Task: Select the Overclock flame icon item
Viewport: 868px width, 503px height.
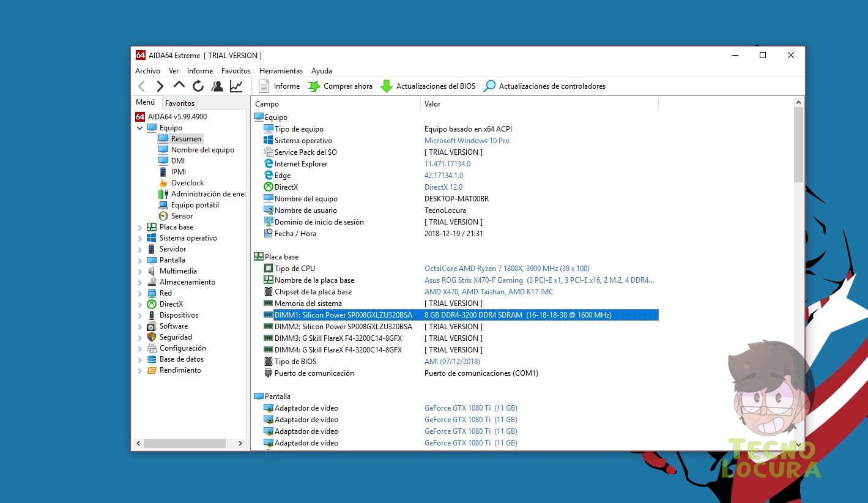Action: [x=163, y=183]
